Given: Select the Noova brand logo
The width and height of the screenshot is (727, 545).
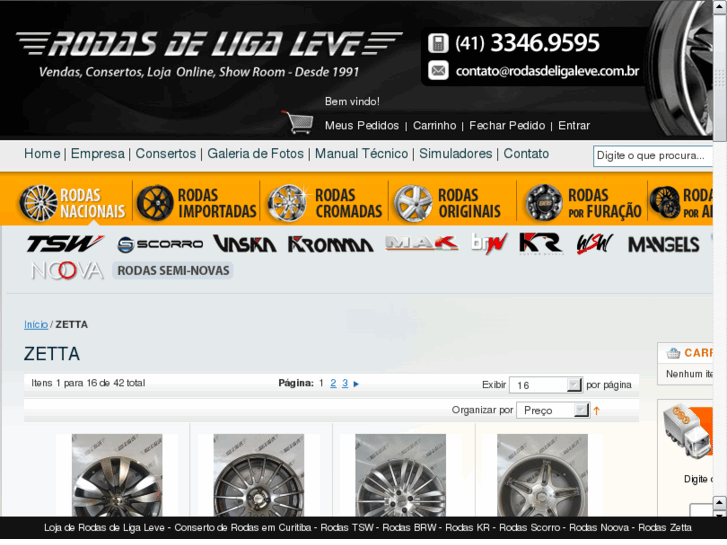Looking at the screenshot, I should (67, 270).
